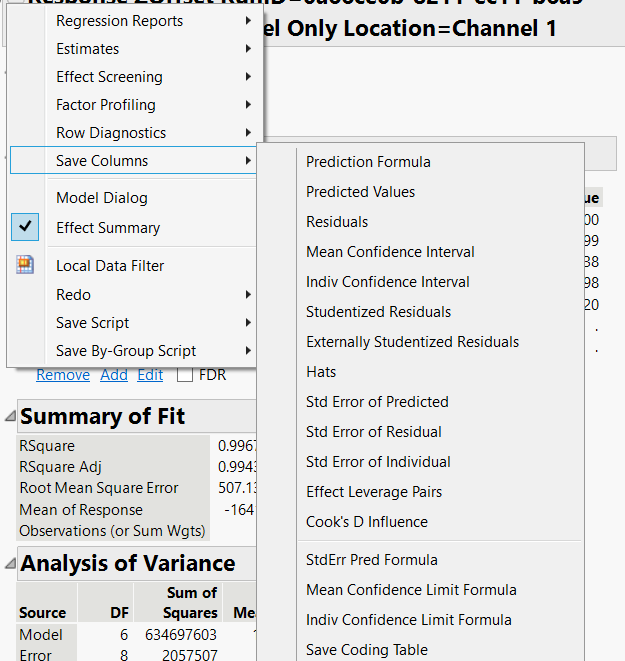The width and height of the screenshot is (625, 661).
Task: Collapse the Analysis of Variance section
Action: pos(10,563)
